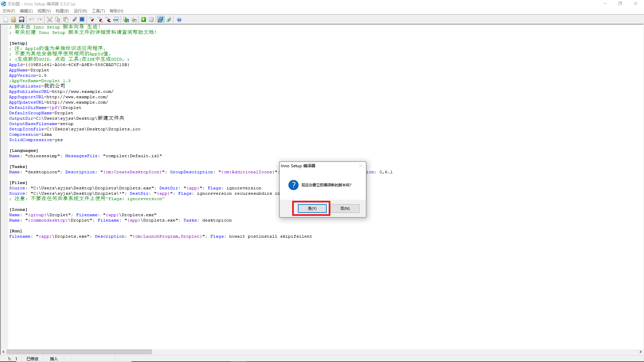Click 否(N) to decline compiling
Image resolution: width=644 pixels, height=362 pixels.
pos(345,208)
